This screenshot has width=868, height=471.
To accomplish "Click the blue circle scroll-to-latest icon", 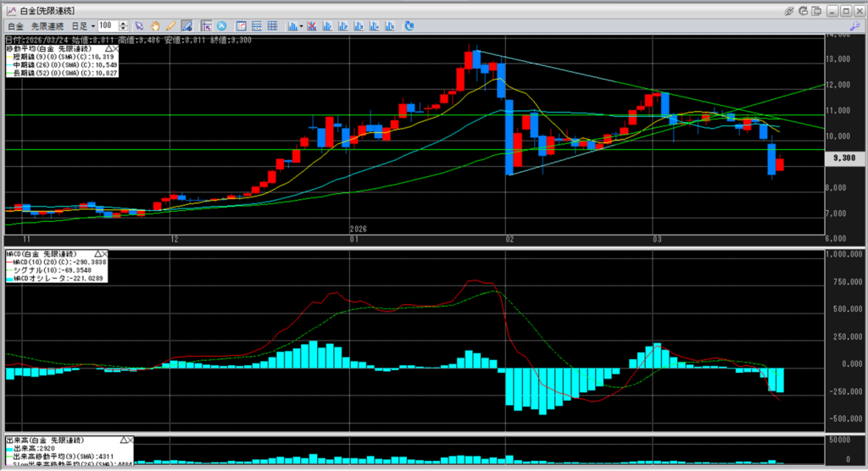I will (222, 26).
